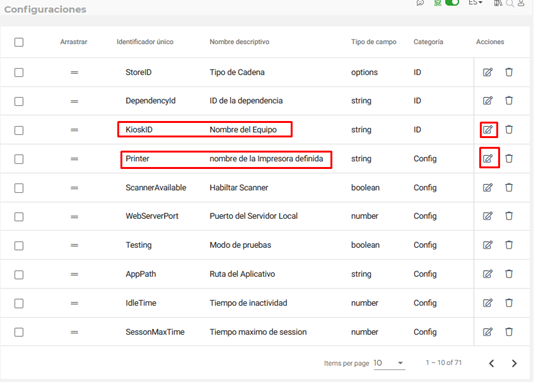Screen dimensions: 536x382
Task: Go to the next page of results
Action: (514, 363)
